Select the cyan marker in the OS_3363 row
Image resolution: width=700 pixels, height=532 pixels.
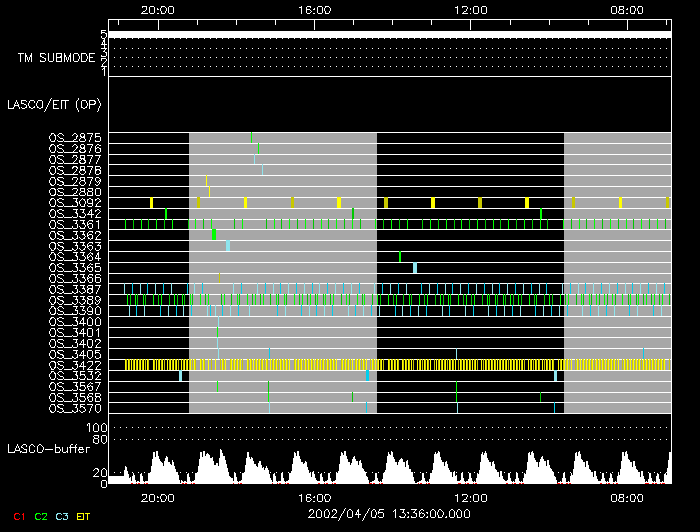pos(228,245)
